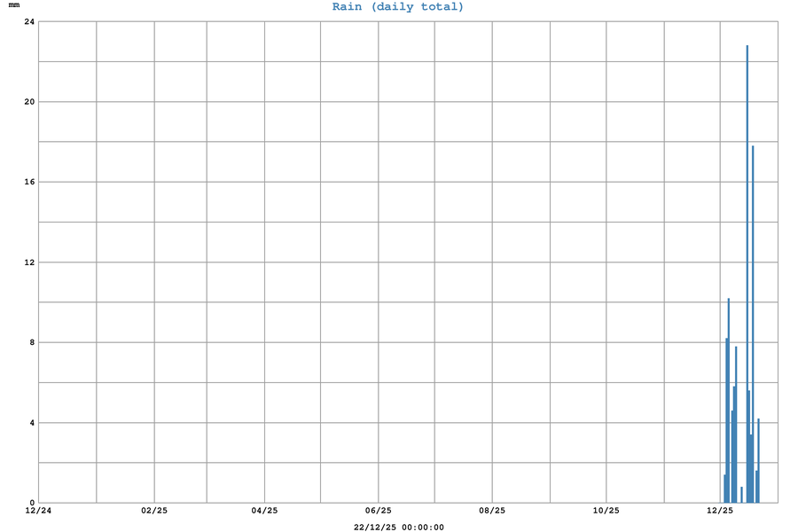Viewport: 798px width, 532px height.
Task: Click the "Rain (daily total)" chart title
Action: click(x=398, y=7)
